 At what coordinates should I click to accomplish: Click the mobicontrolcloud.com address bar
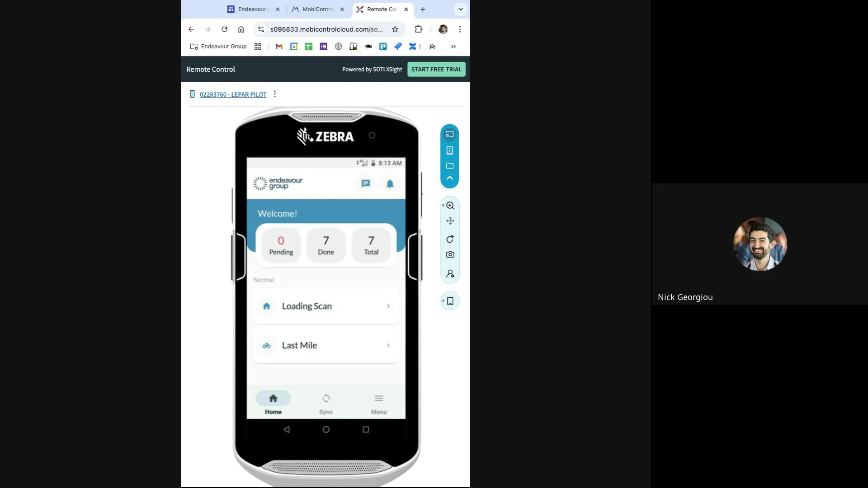(326, 29)
